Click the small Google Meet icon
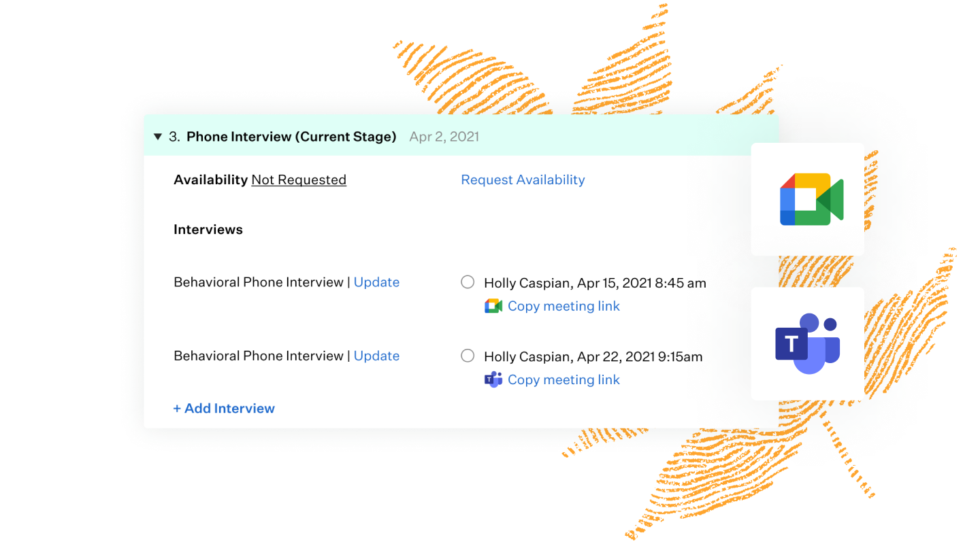This screenshot has height=544, width=980. tap(493, 306)
